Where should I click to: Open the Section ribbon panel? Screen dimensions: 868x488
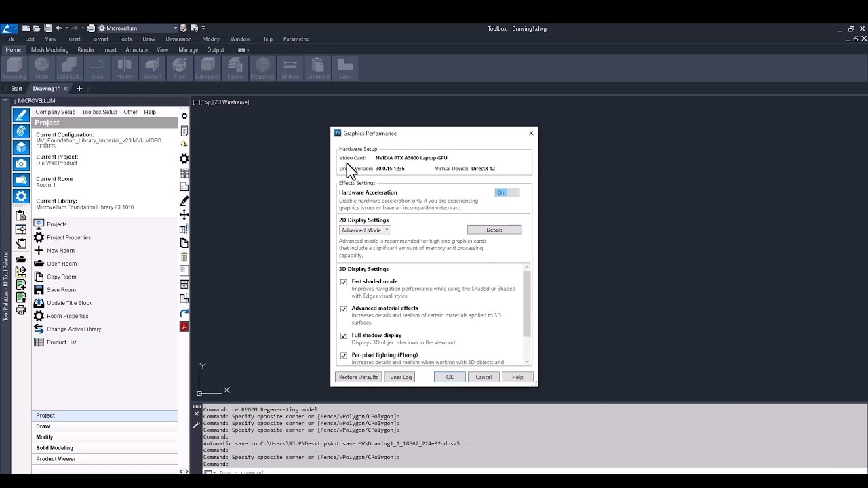pyautogui.click(x=153, y=68)
